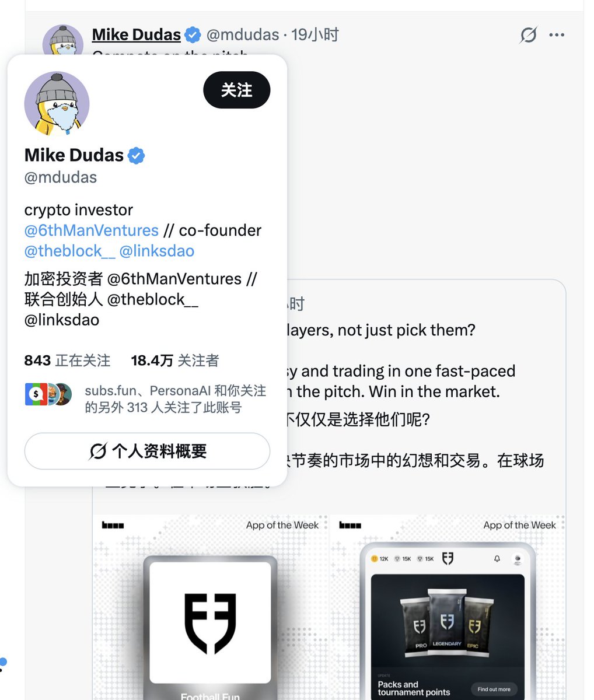Open the Football.Fun logo image
The width and height of the screenshot is (594, 700).
click(x=211, y=607)
